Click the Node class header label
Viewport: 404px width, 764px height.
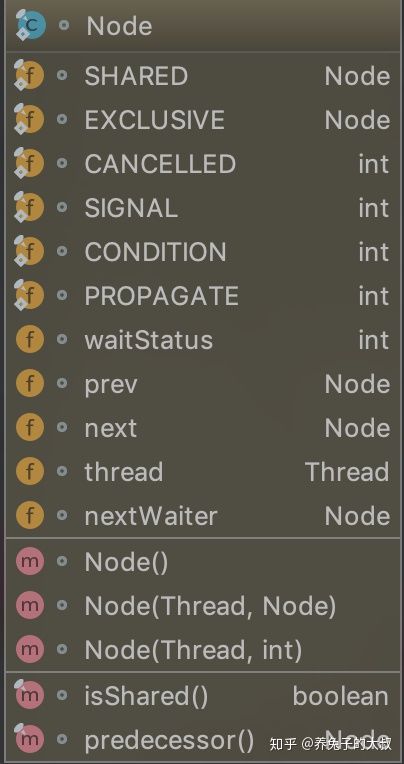coord(119,26)
